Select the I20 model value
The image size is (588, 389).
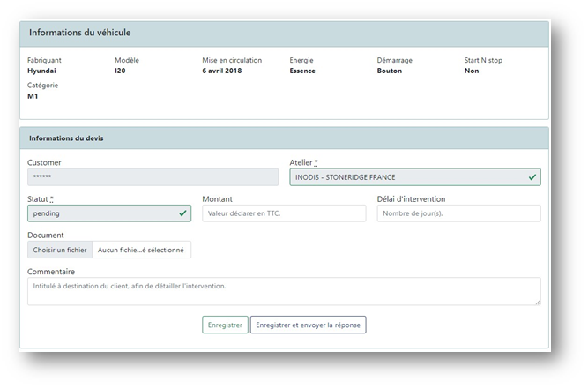120,71
